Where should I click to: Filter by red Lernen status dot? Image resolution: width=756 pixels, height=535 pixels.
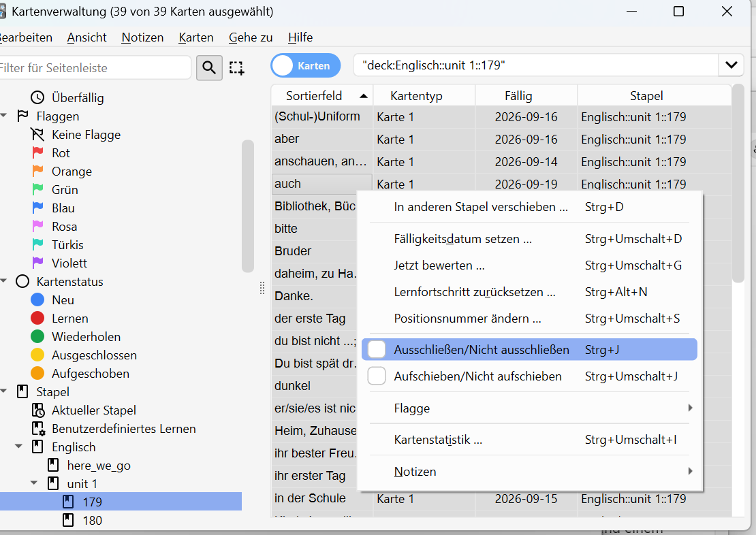click(37, 318)
